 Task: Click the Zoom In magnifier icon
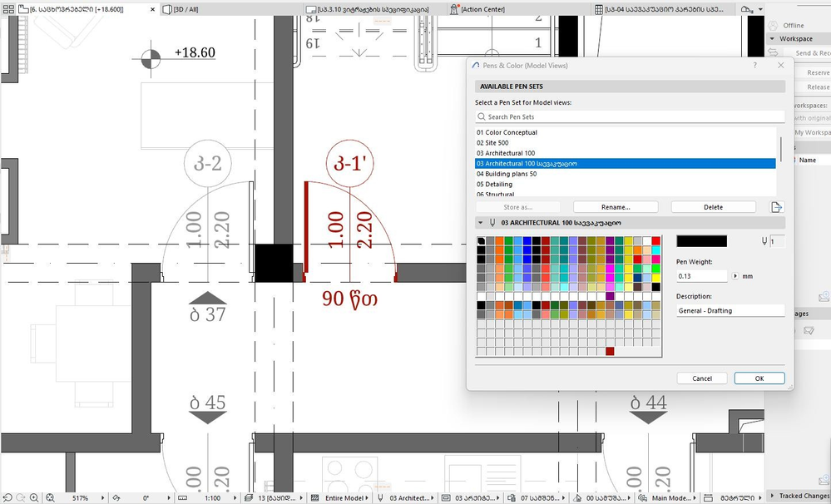[34, 497]
